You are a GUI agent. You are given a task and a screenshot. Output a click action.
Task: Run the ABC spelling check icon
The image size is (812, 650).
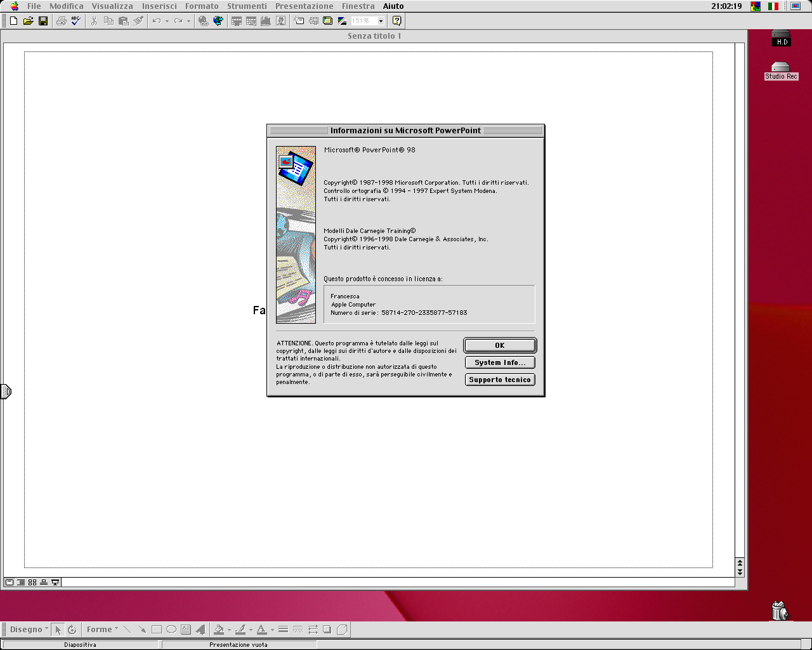76,21
